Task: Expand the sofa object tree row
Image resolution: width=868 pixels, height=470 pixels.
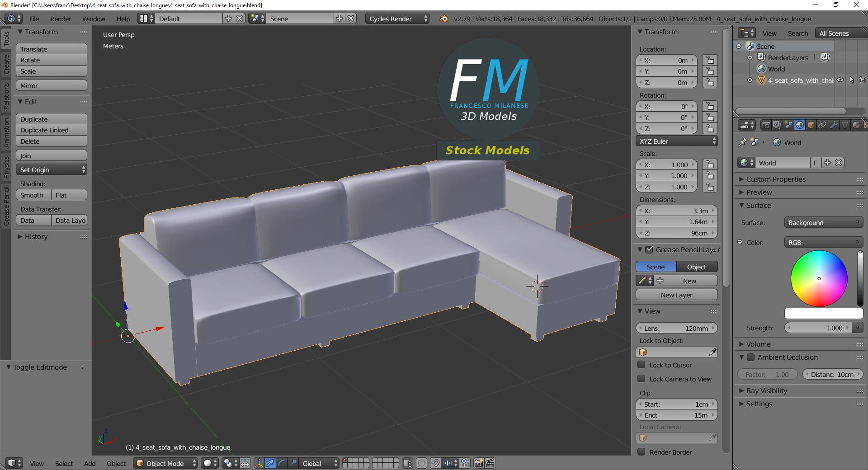Action: (750, 80)
